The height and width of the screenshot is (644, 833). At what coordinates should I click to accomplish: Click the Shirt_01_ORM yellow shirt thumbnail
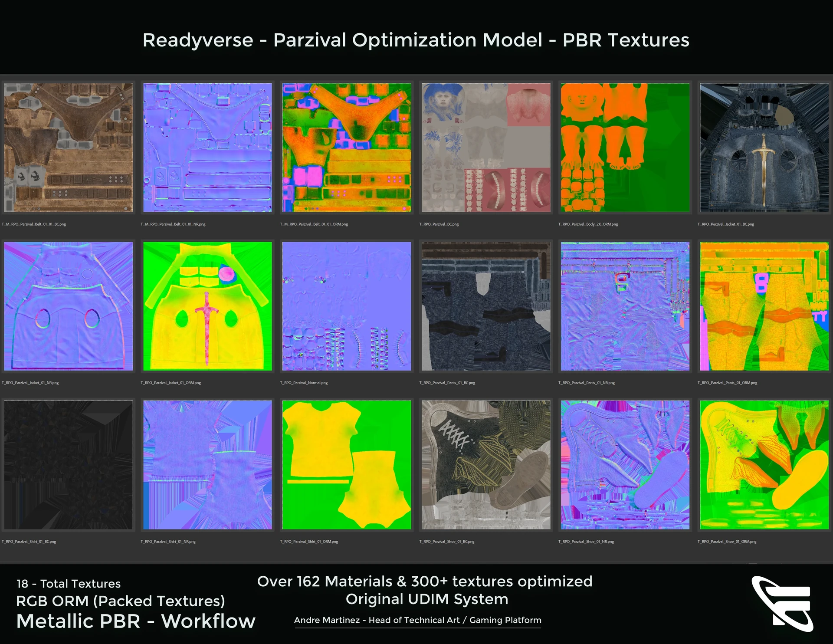click(x=347, y=465)
